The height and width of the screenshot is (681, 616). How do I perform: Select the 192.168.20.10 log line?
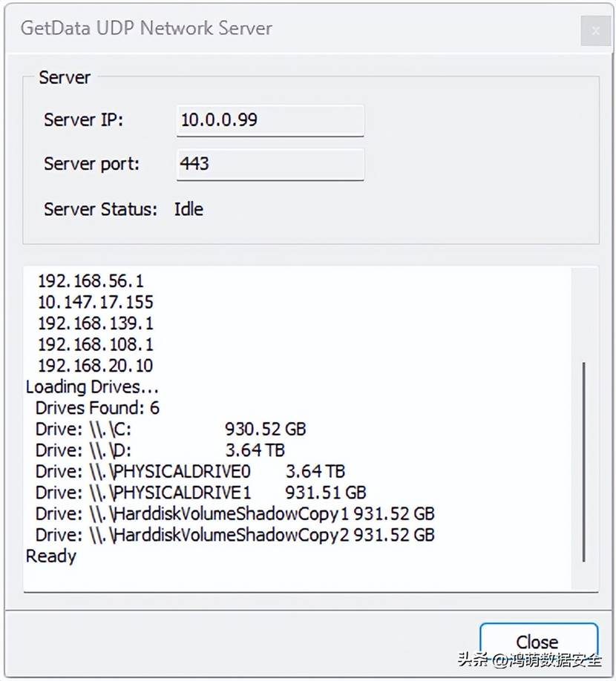pos(96,366)
